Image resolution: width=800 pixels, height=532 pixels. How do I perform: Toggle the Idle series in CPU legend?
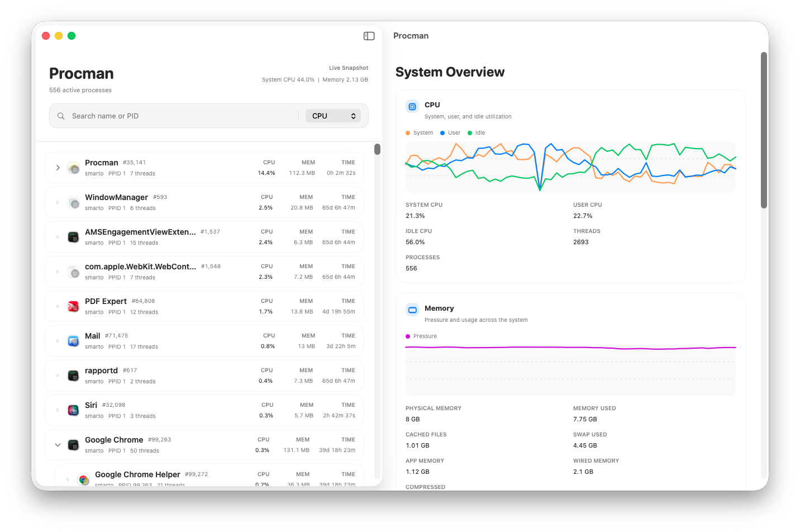point(477,133)
